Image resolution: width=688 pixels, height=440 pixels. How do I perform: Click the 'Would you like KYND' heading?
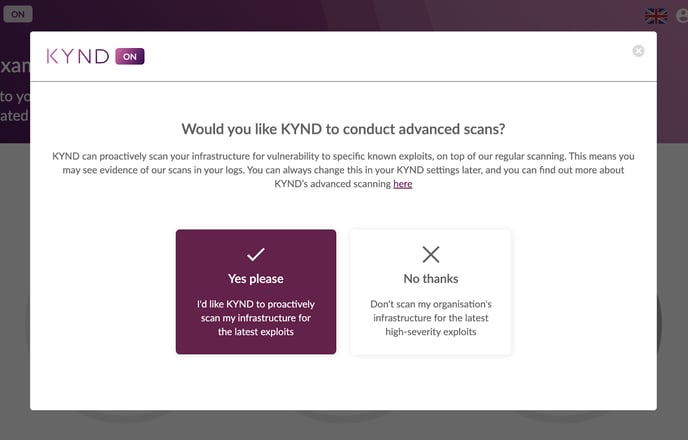click(343, 129)
